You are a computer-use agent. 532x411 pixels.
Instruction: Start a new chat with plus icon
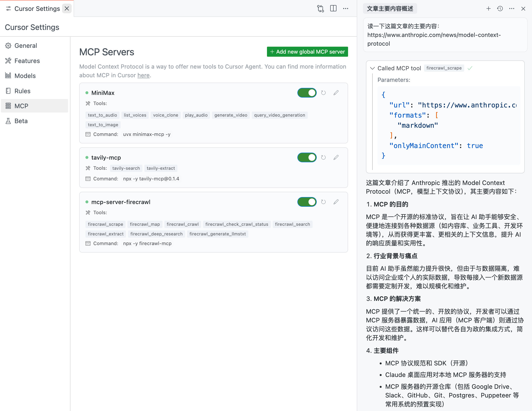(488, 8)
